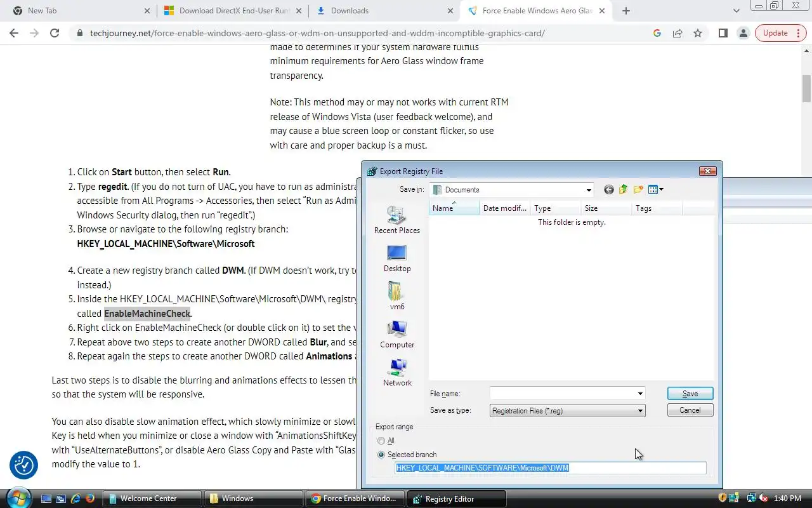Screen dimensions: 812x508
Task: Launch Internet Explorer from quick launch
Action: pos(75,498)
